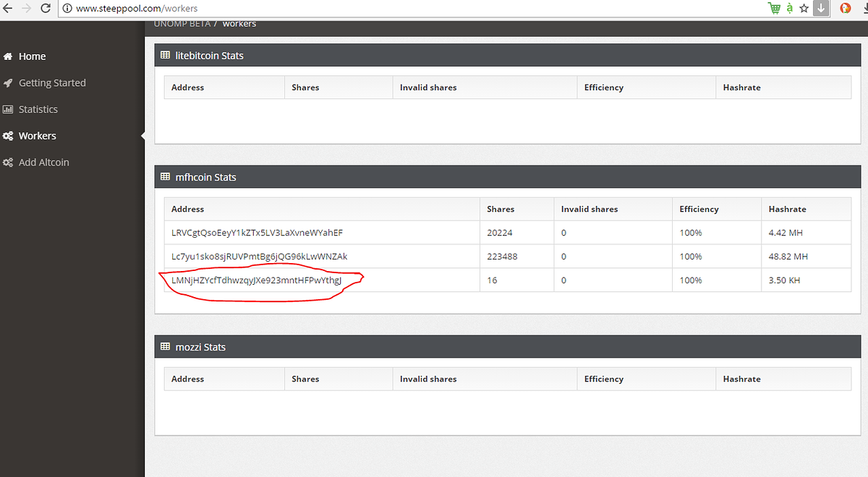
Task: Click 100% efficiency in the 3.50 KH row
Action: pos(691,280)
